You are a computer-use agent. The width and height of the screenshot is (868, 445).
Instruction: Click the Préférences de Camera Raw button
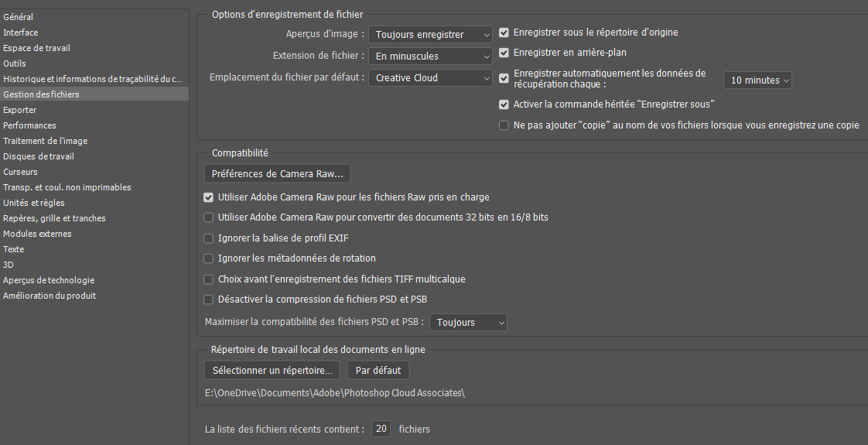[278, 173]
